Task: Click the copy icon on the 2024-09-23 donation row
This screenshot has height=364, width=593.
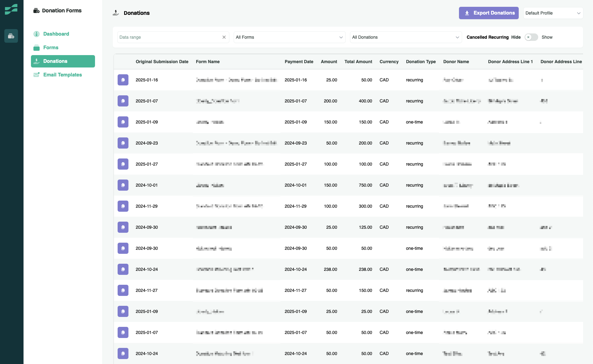Action: pyautogui.click(x=123, y=143)
